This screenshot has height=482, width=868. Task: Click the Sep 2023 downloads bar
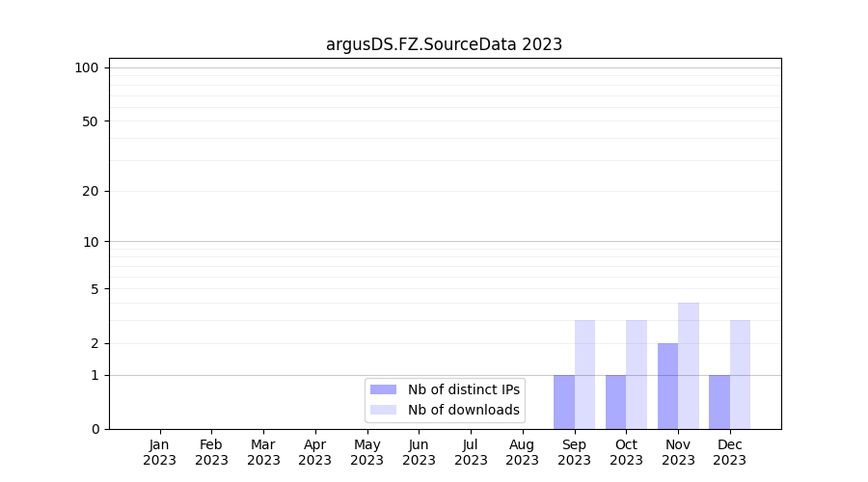(584, 374)
